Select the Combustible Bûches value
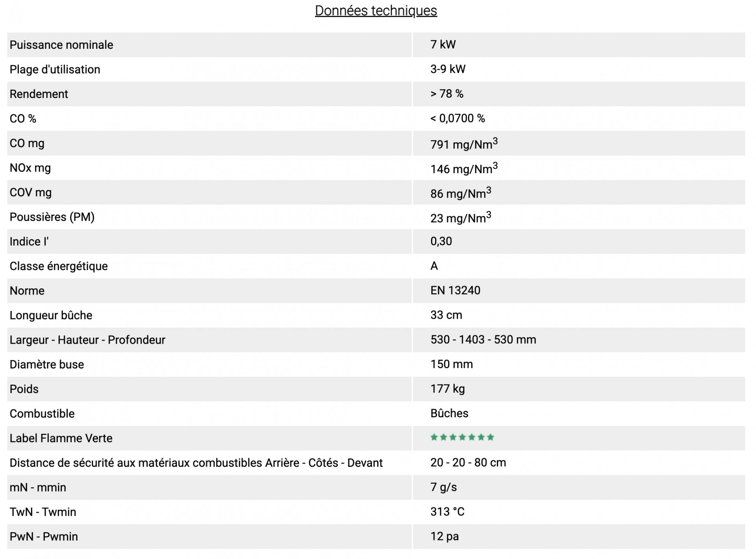The image size is (756, 559). 449,413
